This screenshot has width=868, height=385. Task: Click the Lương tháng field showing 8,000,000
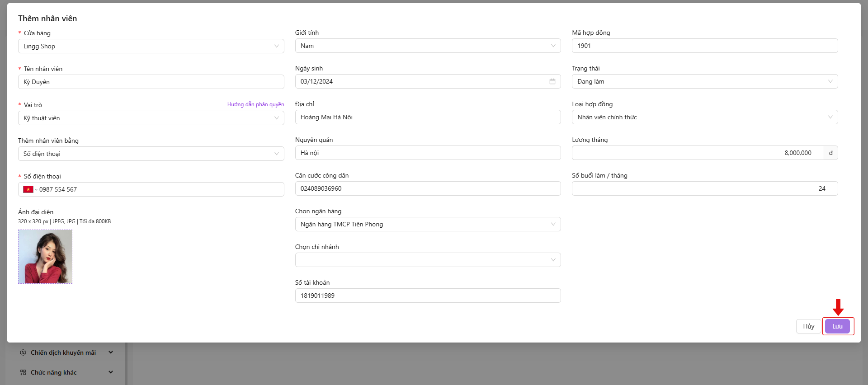(698, 153)
